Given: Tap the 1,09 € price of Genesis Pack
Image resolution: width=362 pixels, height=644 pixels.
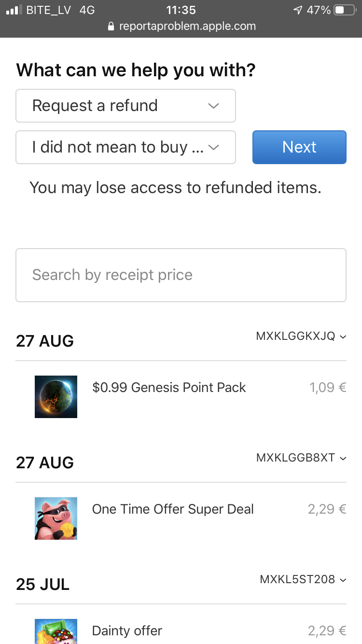Looking at the screenshot, I should pyautogui.click(x=328, y=388).
